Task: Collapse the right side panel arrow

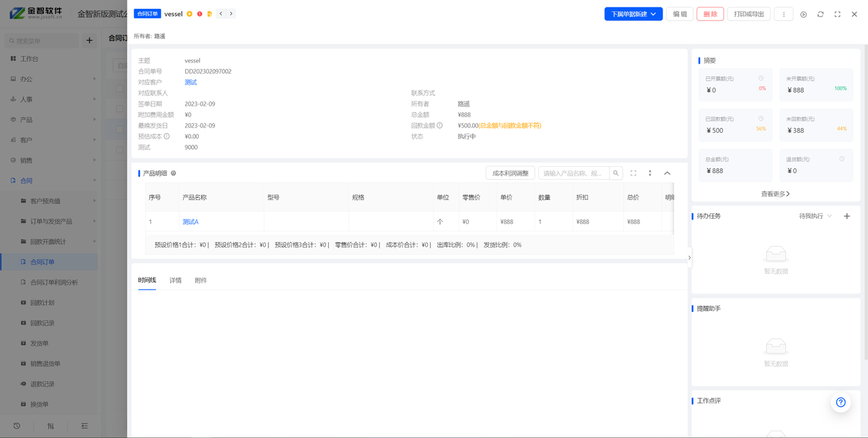Action: [690, 258]
